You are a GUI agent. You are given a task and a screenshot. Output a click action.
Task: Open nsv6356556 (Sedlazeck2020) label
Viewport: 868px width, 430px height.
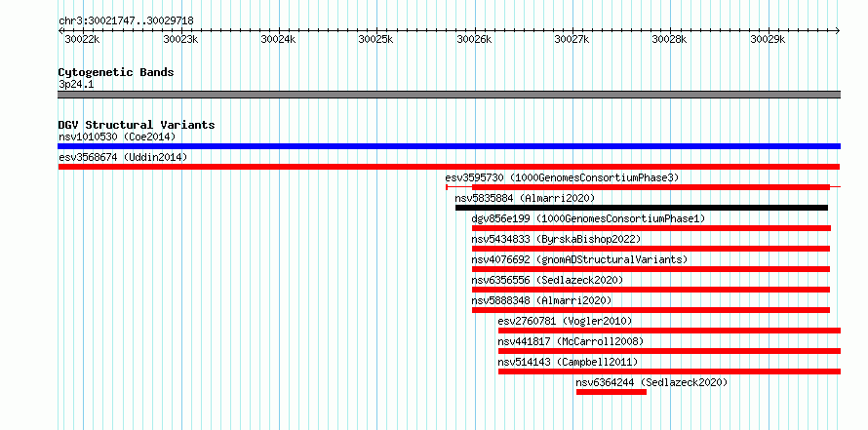click(x=547, y=280)
